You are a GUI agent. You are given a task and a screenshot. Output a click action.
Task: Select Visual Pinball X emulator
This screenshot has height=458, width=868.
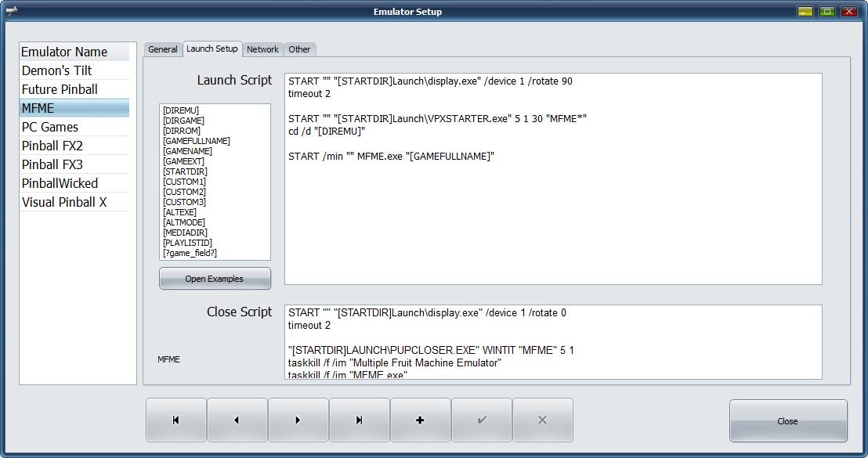(x=74, y=203)
